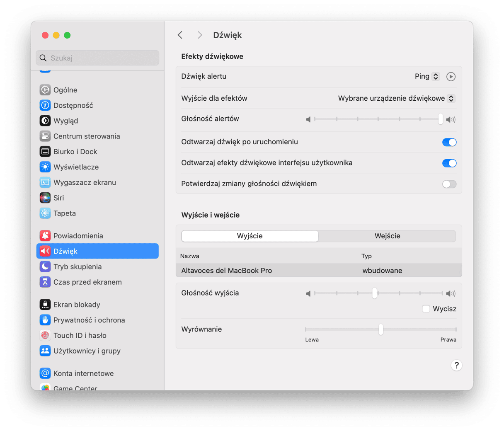This screenshot has height=431, width=504.
Task: Click Prywatność i ochrona hand icon
Action: point(45,320)
